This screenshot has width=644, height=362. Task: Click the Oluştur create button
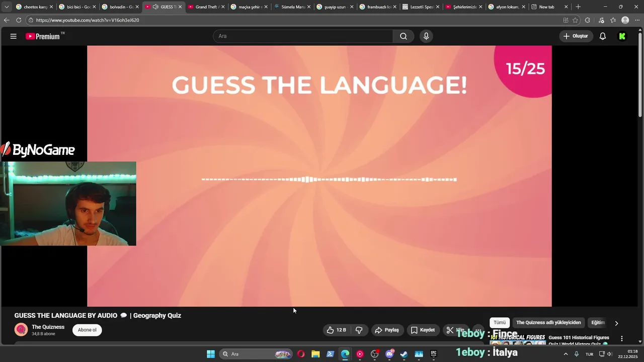pyautogui.click(x=576, y=36)
